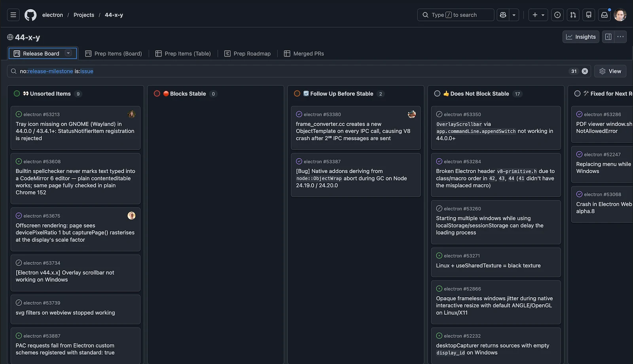Open Release Board view options dropdown
633x364 pixels.
pos(68,53)
